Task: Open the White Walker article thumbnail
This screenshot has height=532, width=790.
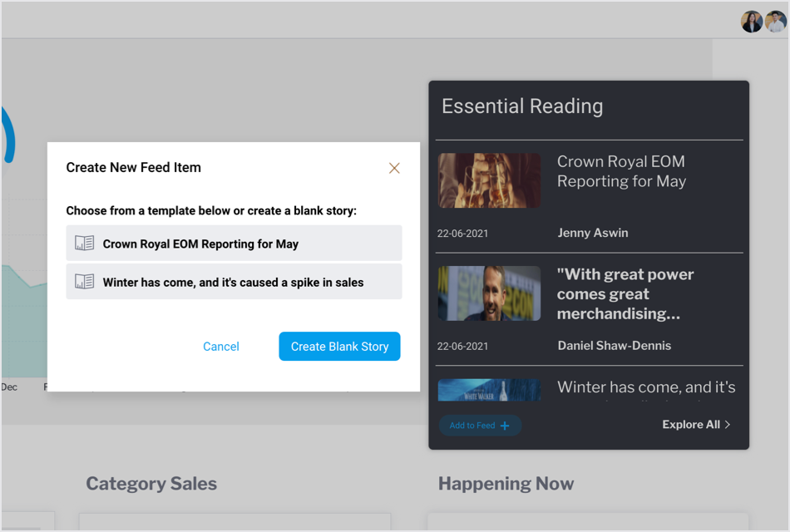Action: tap(488, 390)
